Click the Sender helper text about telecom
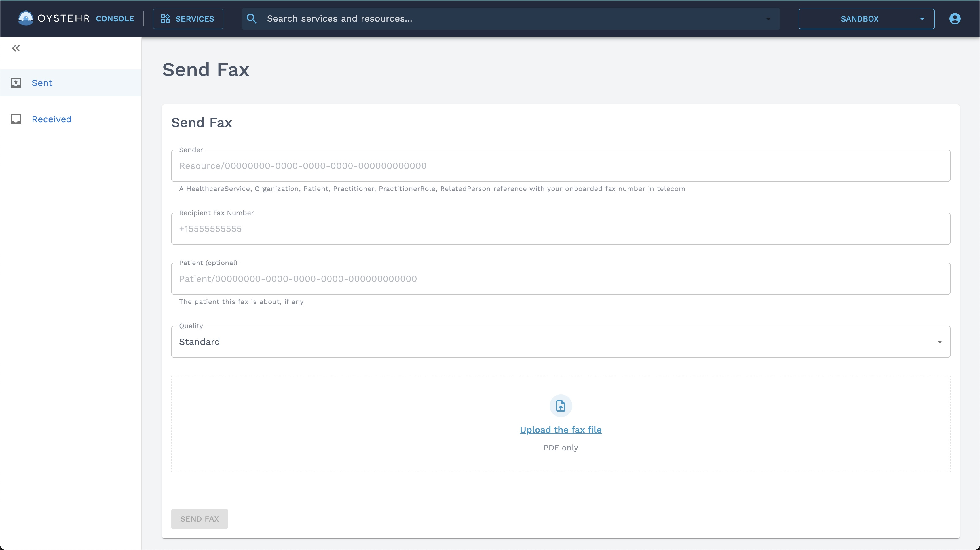 point(432,189)
